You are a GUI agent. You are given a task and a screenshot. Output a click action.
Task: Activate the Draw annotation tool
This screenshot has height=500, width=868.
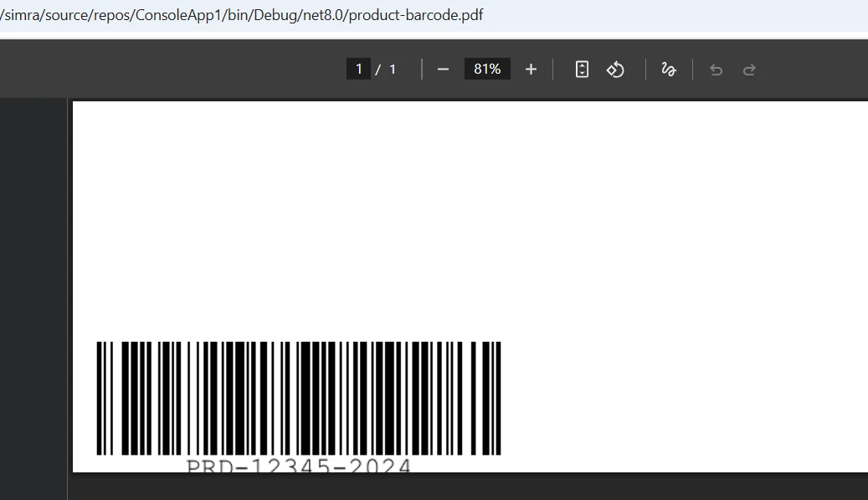[669, 70]
